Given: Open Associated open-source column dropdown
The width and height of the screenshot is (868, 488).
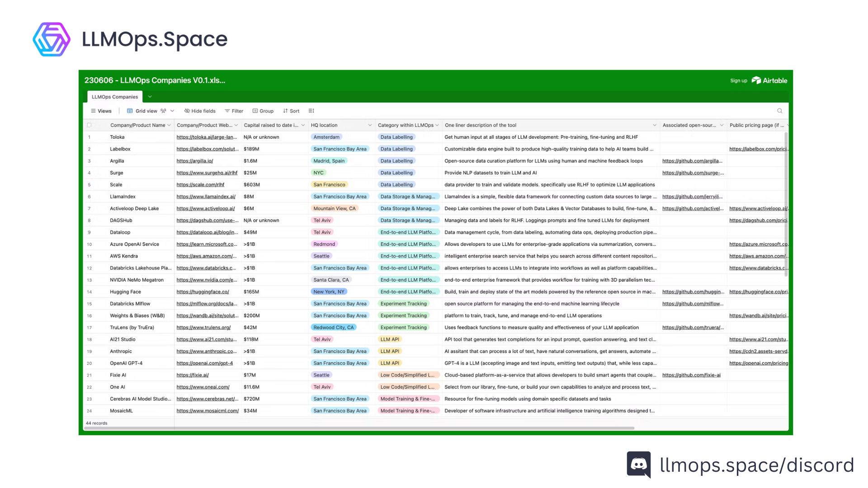Looking at the screenshot, I should tap(722, 125).
